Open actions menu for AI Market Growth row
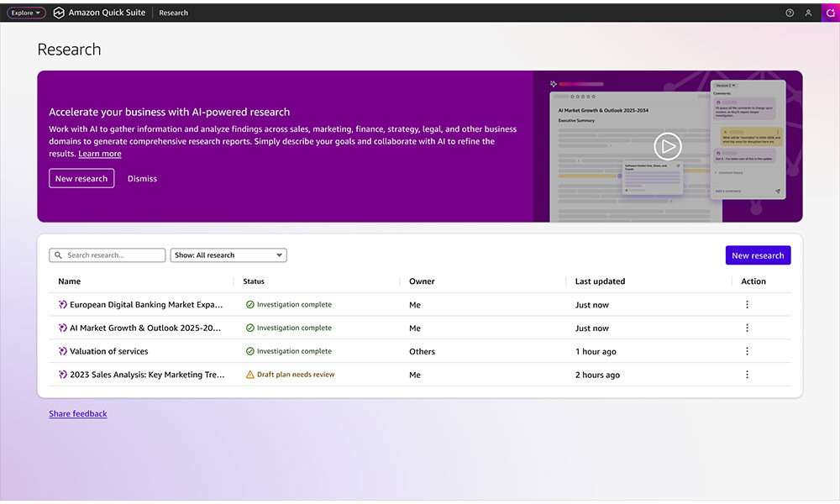This screenshot has width=840, height=504. point(747,328)
